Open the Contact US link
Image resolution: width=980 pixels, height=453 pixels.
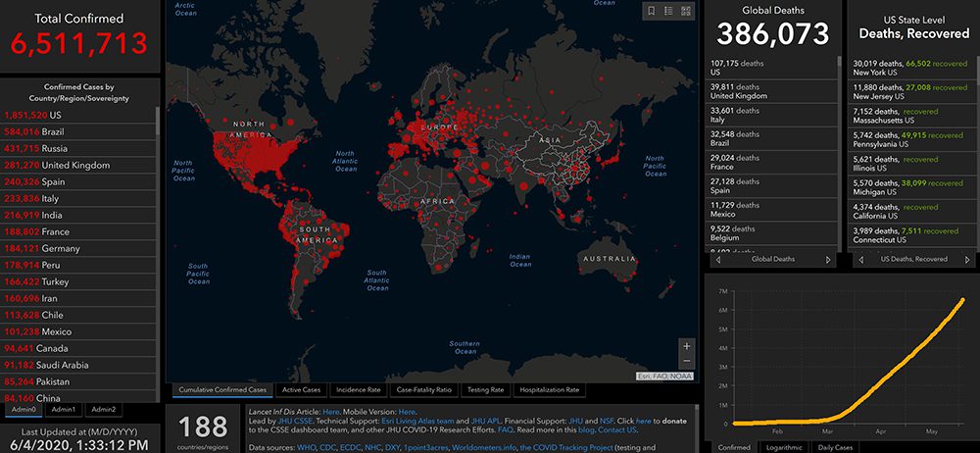click(616, 430)
